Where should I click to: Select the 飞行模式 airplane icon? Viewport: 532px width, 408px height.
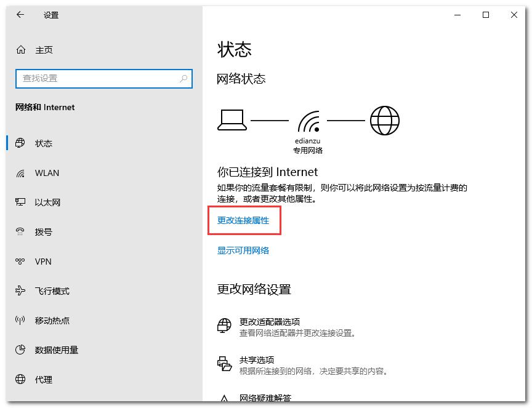coord(20,291)
